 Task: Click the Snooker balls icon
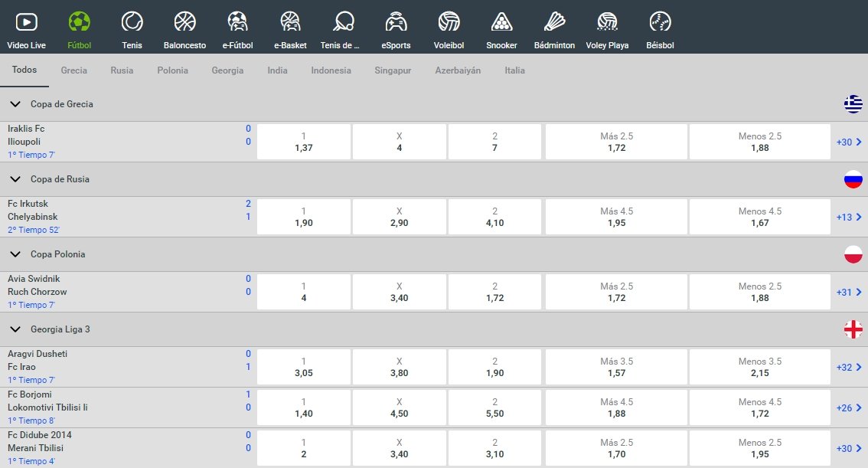(x=501, y=21)
